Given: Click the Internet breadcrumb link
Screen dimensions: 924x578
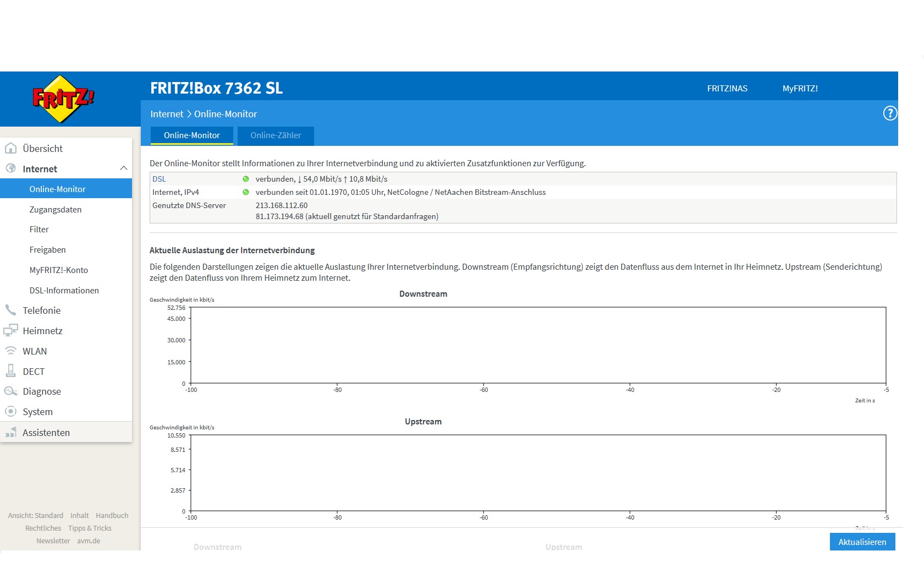Looking at the screenshot, I should click(x=167, y=114).
